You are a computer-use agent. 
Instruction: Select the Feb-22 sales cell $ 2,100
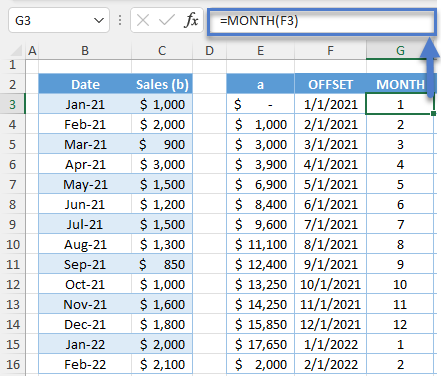[x=162, y=364]
